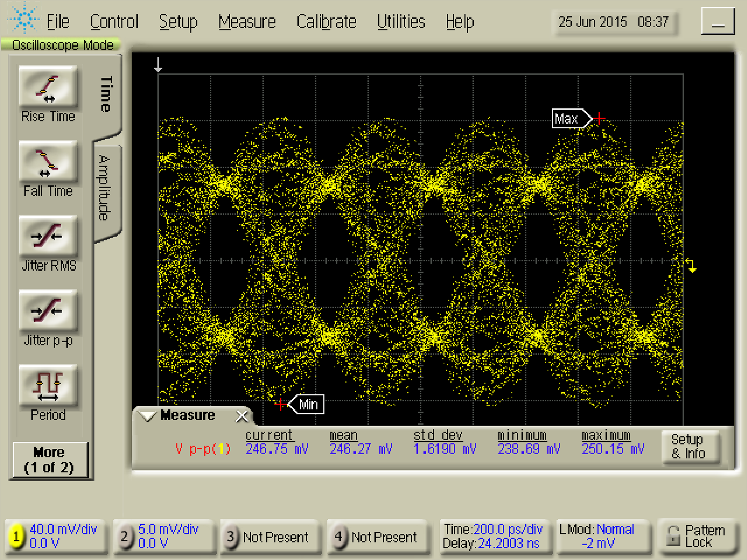
Task: Click the ground reference marker at right edge
Action: tap(691, 266)
